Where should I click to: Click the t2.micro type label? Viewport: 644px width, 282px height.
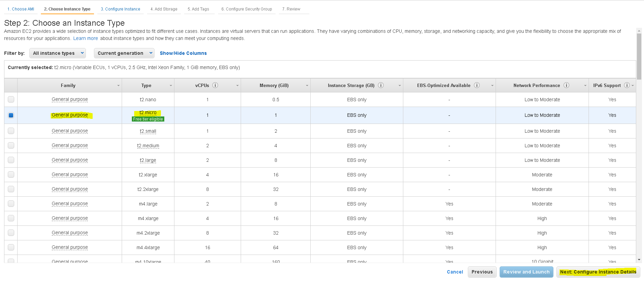(x=148, y=112)
